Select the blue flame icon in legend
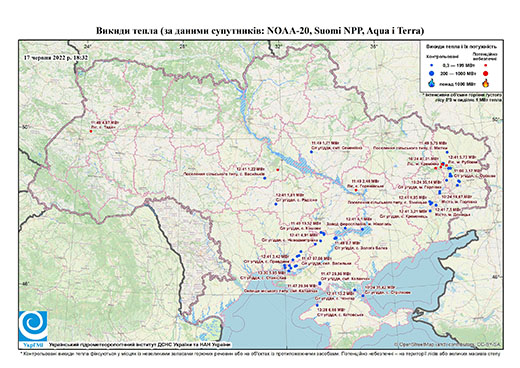The image size is (520, 368). click(432, 84)
